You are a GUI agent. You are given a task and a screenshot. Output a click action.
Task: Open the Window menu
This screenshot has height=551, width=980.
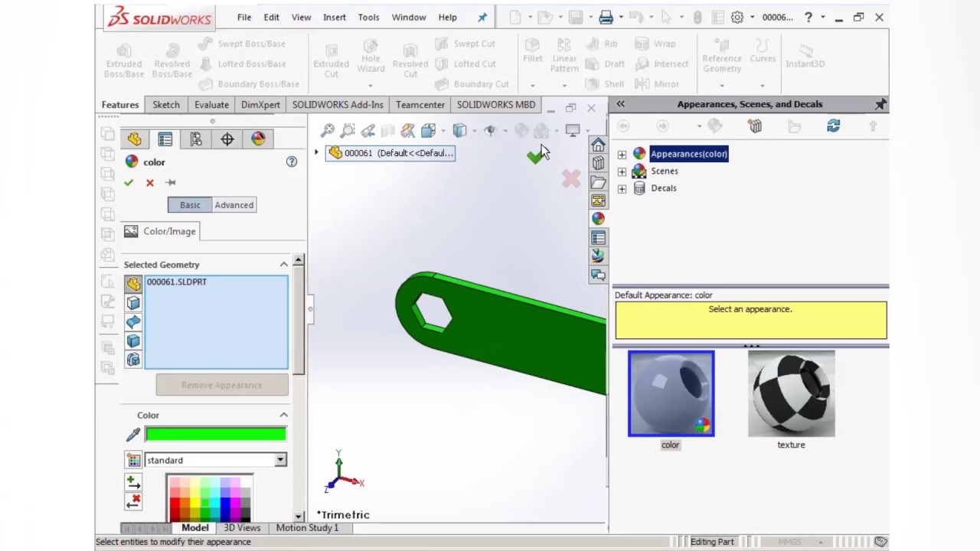[x=409, y=17]
